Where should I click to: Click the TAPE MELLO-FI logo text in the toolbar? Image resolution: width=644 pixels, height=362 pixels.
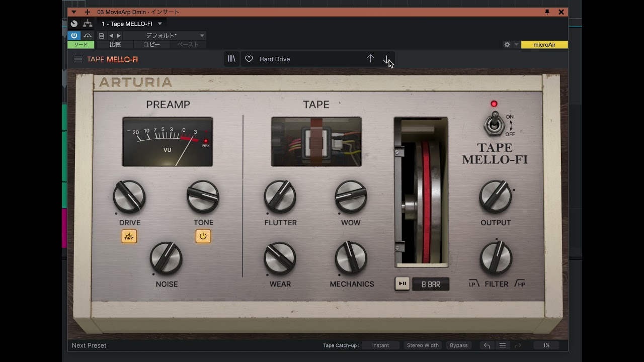[113, 59]
